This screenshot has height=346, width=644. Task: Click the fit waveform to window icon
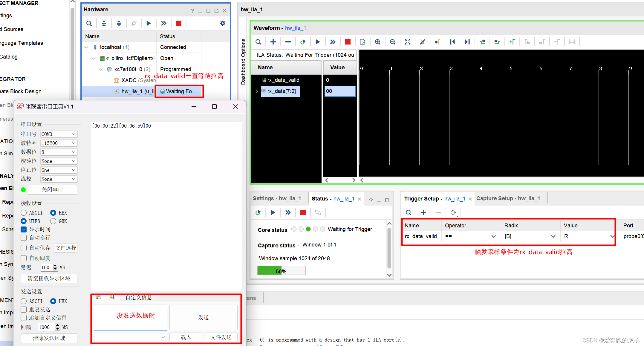(407, 43)
